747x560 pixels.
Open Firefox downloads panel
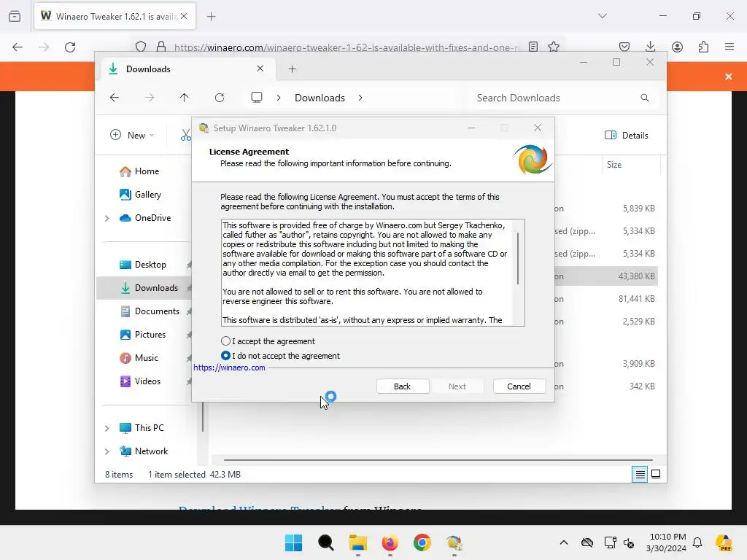(x=650, y=47)
